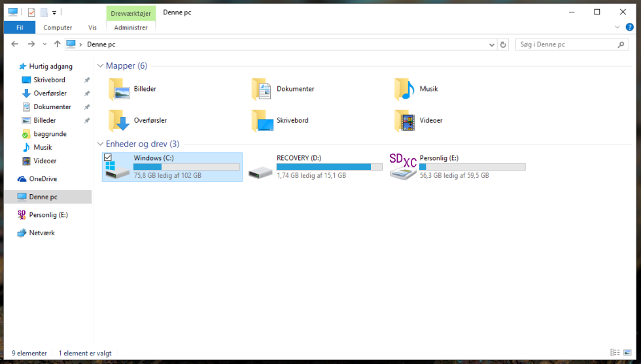
Task: Open the address bar history dropdown
Action: click(492, 45)
